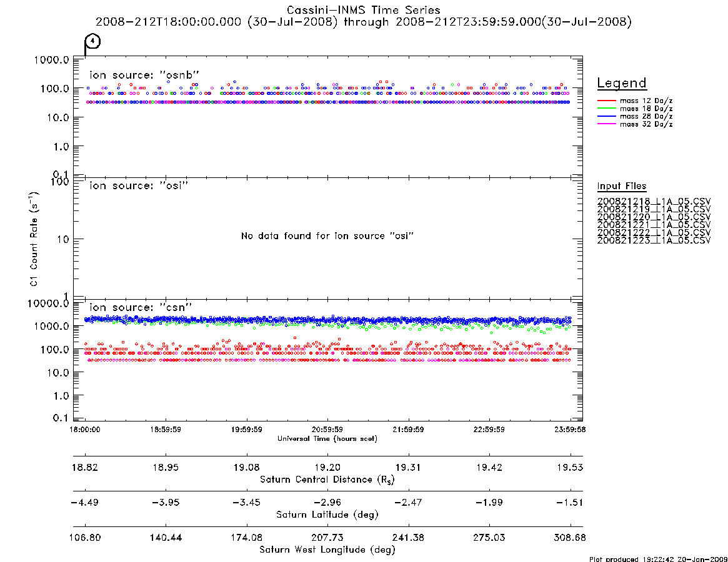
Task: Click distance value 19.08
Action: pos(247,467)
